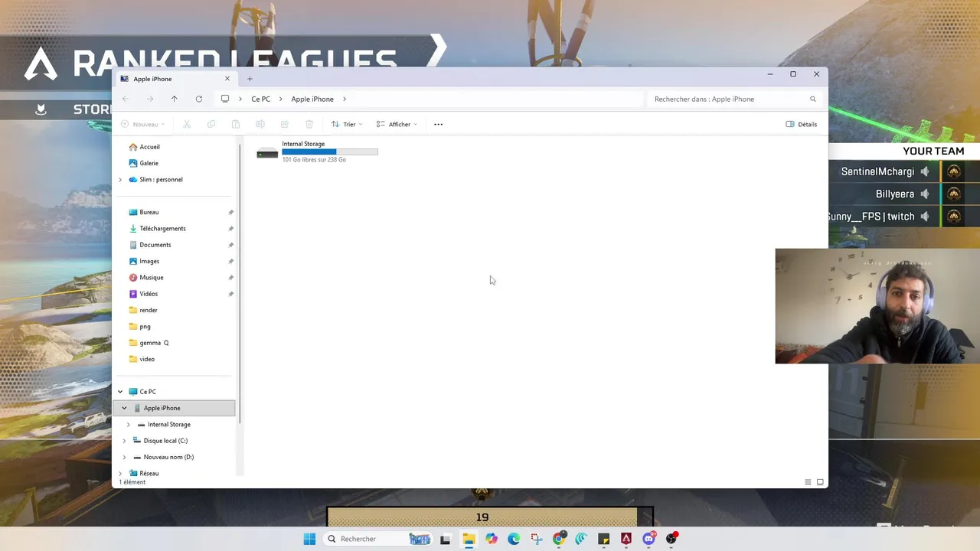Viewport: 980px width, 551px height.
Task: Open the Nouveau dropdown
Action: [143, 124]
